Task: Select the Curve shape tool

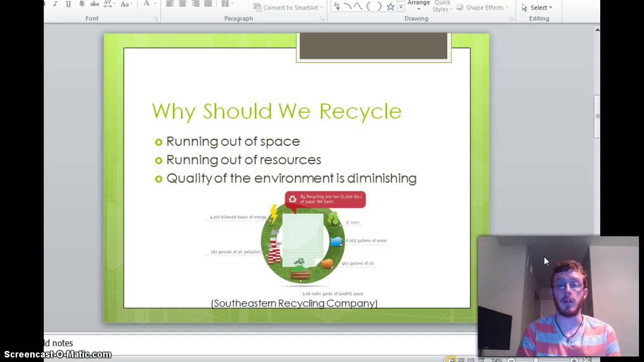Action: point(358,7)
